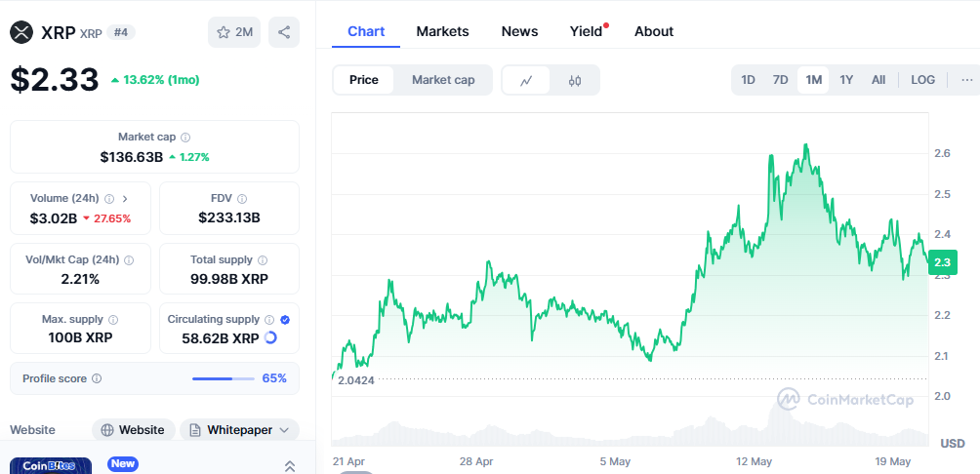Screen dimensions: 980x474
Task: Set chart range to 1M
Action: click(x=813, y=80)
